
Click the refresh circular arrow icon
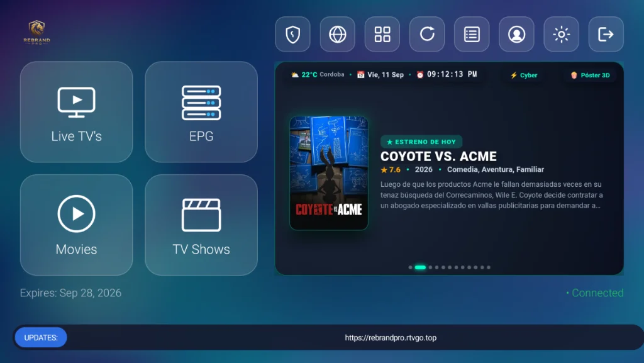(x=427, y=34)
